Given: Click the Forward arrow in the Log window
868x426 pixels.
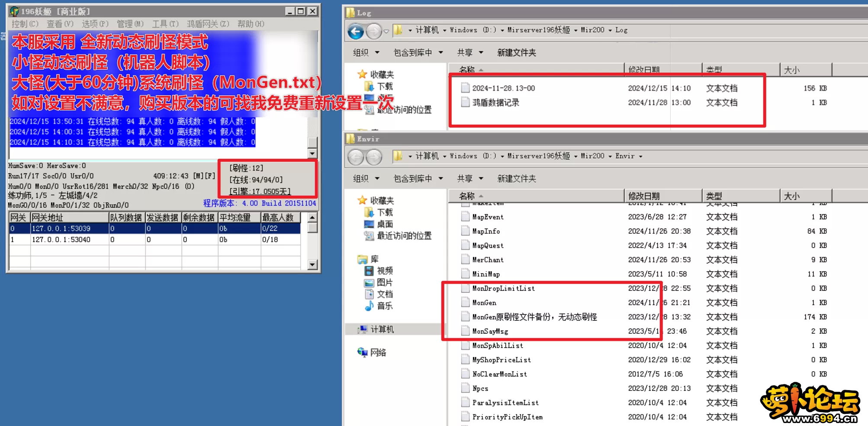Looking at the screenshot, I should (x=373, y=31).
